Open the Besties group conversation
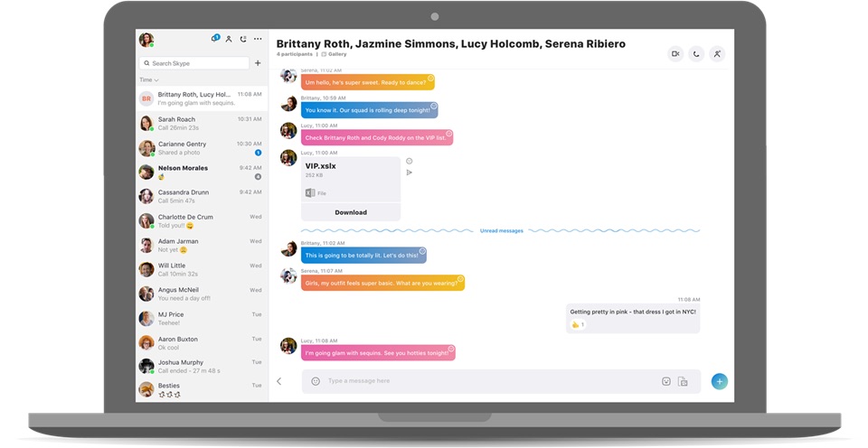 (x=202, y=389)
